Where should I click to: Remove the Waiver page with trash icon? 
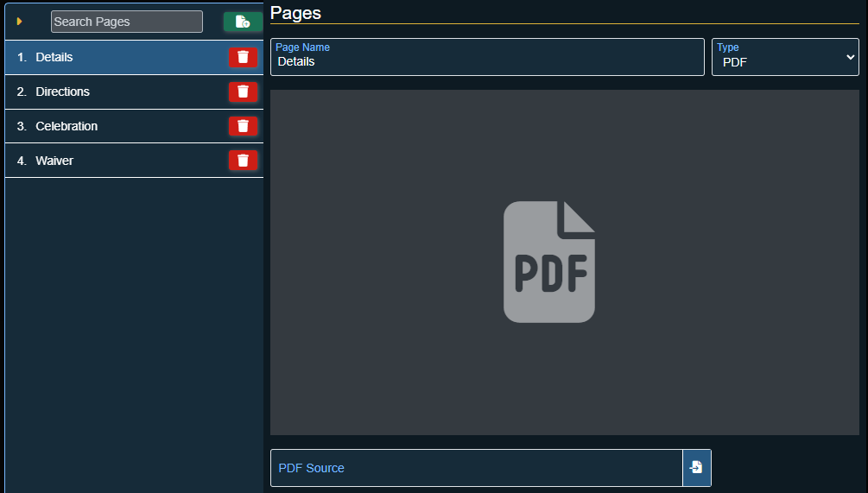click(243, 161)
